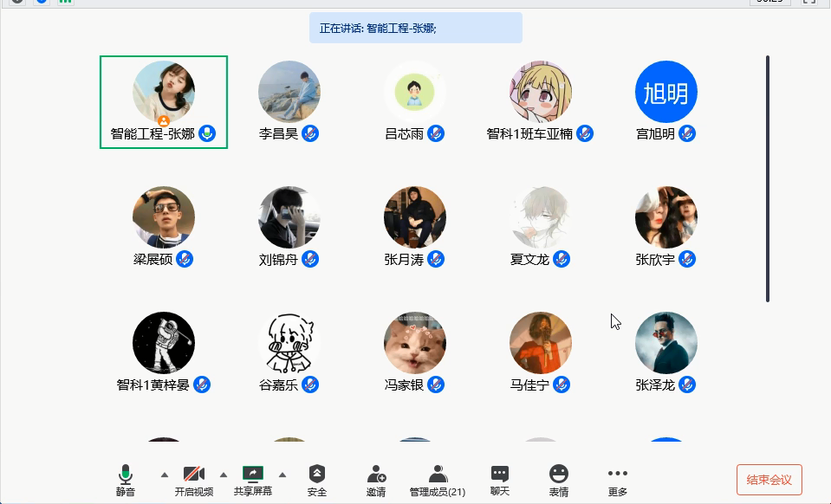
Task: Click the name text 宫旭明
Action: click(x=656, y=134)
